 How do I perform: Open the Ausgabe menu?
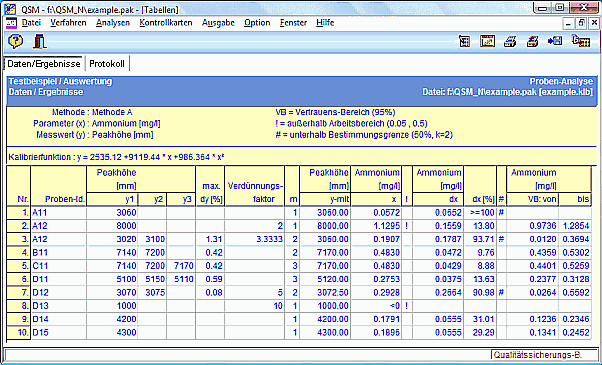click(218, 23)
